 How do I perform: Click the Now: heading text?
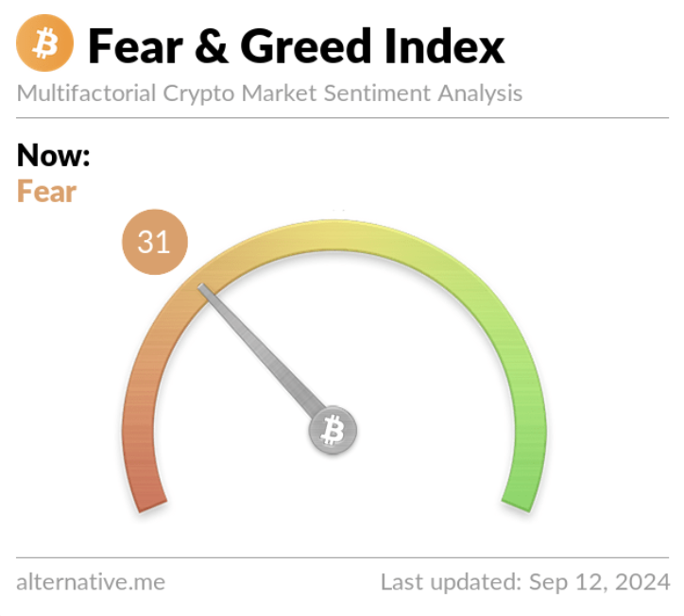[53, 155]
